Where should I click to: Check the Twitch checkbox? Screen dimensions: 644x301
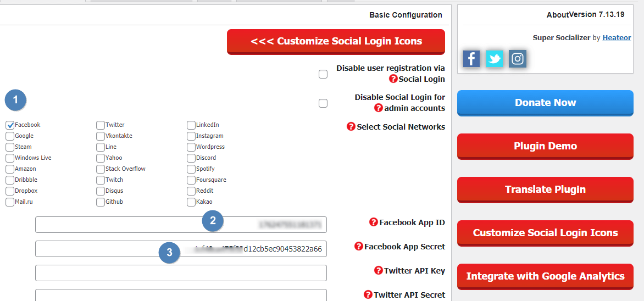point(100,180)
